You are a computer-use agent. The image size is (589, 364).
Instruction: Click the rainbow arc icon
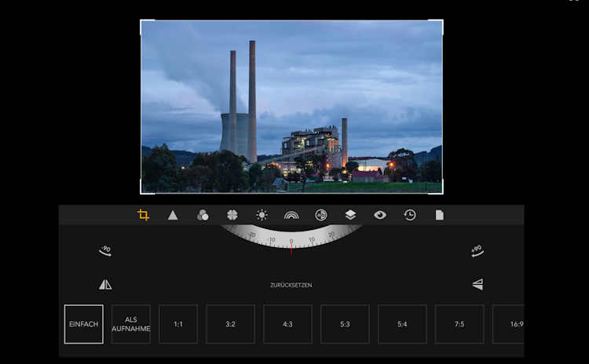(x=291, y=215)
